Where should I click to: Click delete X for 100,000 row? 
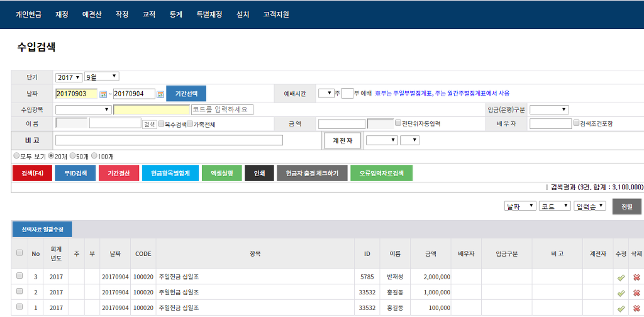(636, 308)
